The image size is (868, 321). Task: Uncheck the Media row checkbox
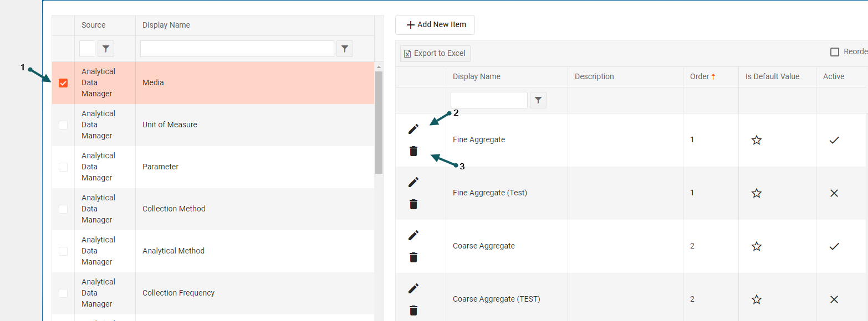[x=63, y=83]
